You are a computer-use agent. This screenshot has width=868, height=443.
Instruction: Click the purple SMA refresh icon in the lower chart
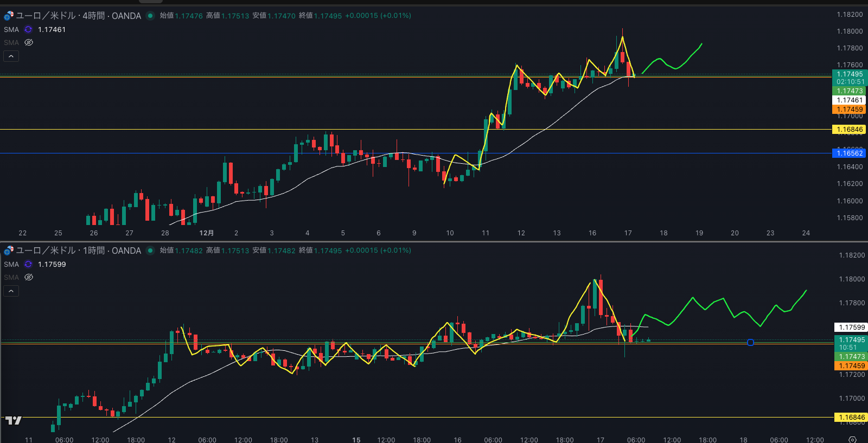28,265
